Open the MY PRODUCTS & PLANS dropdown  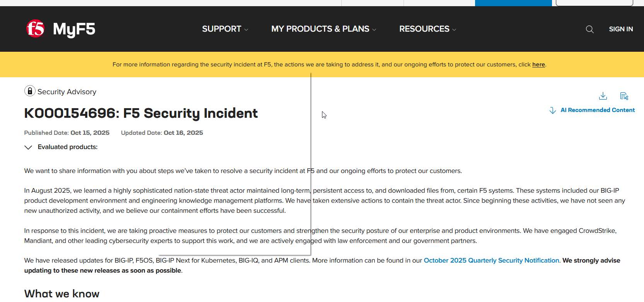coord(324,29)
